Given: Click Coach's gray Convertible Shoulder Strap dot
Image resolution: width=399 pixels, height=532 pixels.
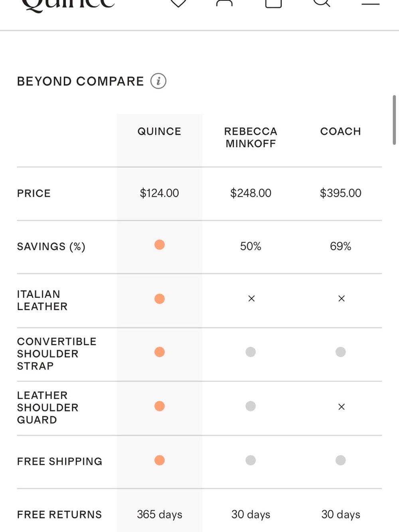Looking at the screenshot, I should point(341,352).
